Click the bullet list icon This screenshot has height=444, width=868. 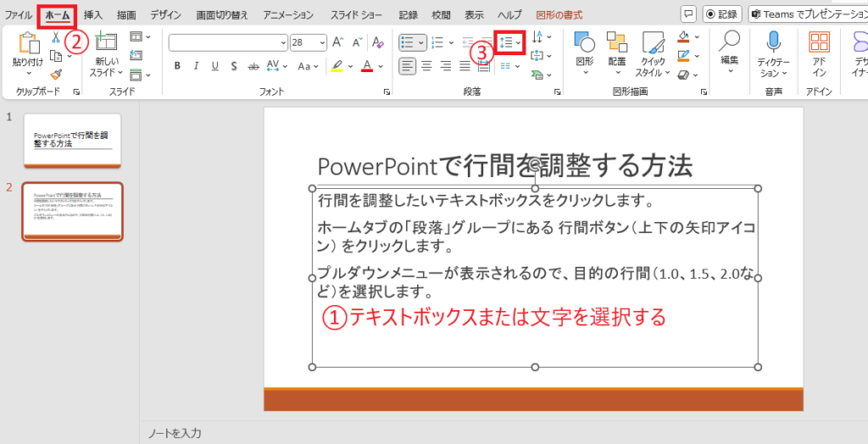408,42
